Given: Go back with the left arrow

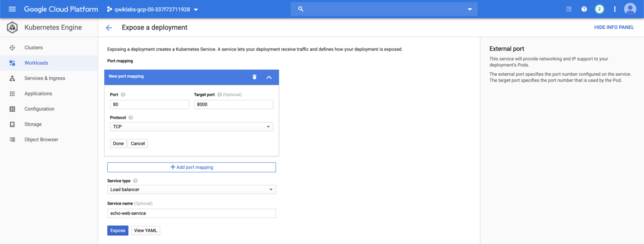Looking at the screenshot, I should click(109, 28).
